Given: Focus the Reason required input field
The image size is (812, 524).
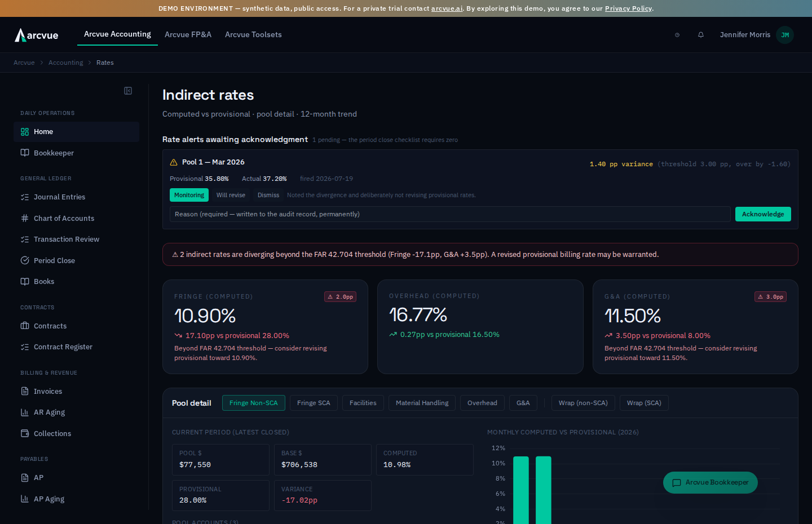Looking at the screenshot, I should (450, 214).
